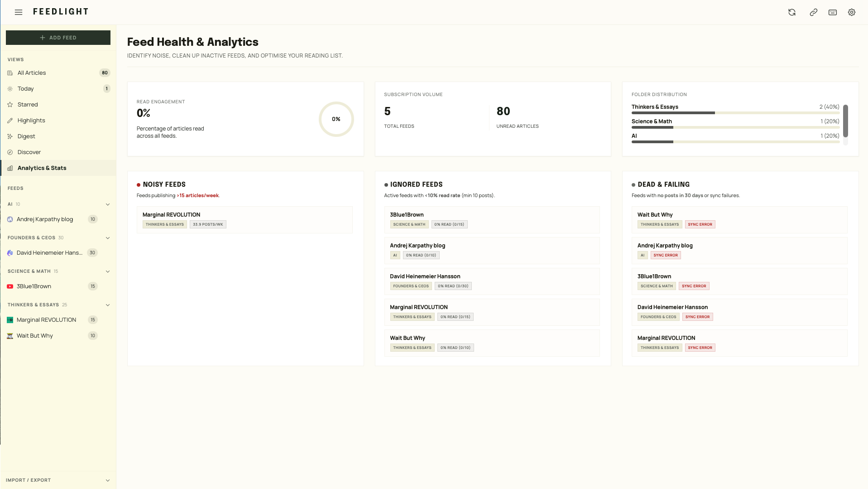Open Highlights view
Screen dimensions: 868x489
58,121
